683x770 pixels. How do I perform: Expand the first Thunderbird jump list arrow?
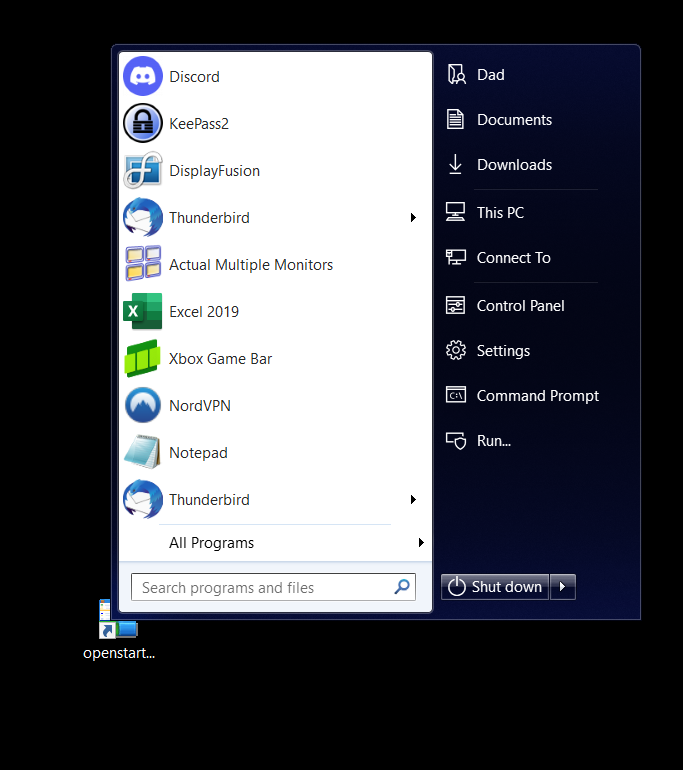click(x=413, y=217)
